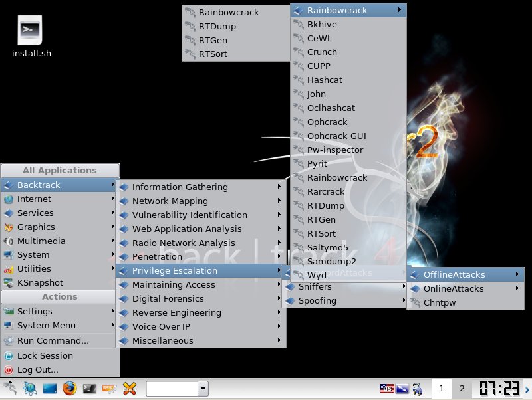
Task: Open the Reverse Engineering menu
Action: (201, 312)
